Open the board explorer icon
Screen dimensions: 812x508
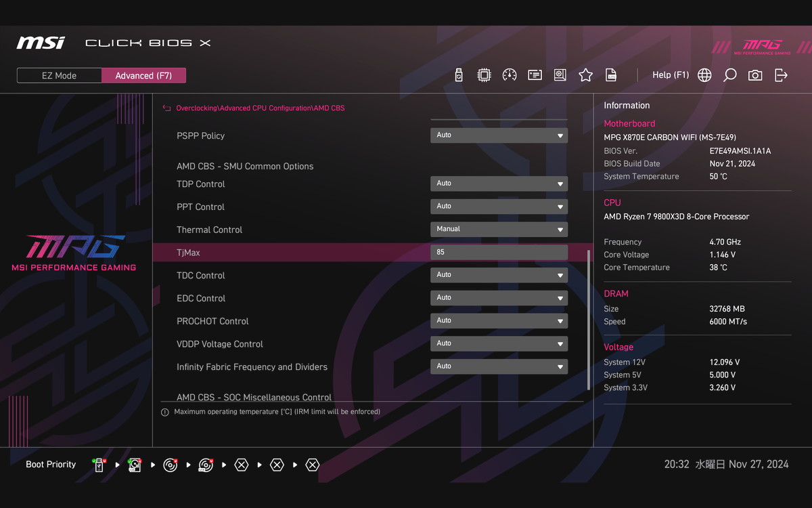pyautogui.click(x=560, y=75)
